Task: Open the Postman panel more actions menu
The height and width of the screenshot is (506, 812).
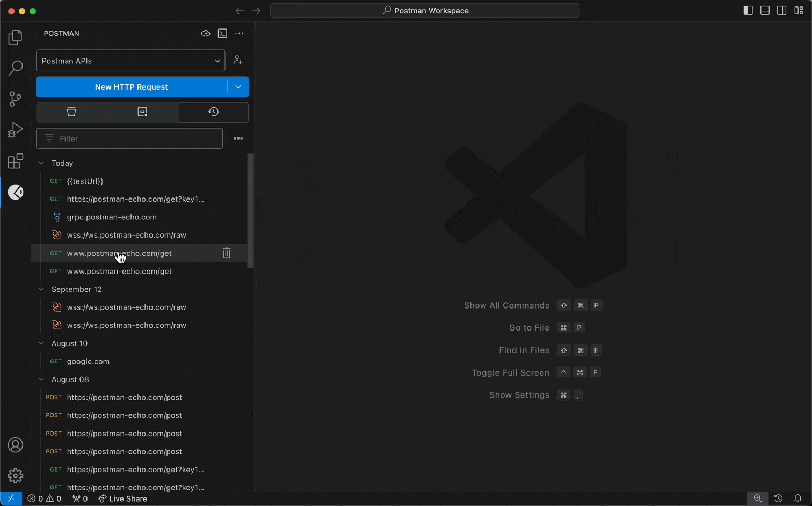Action: click(240, 33)
